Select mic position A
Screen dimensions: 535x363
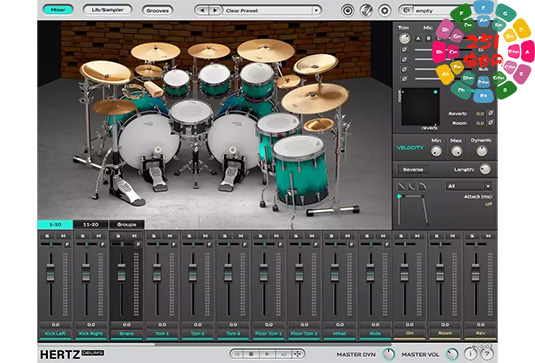point(418,39)
